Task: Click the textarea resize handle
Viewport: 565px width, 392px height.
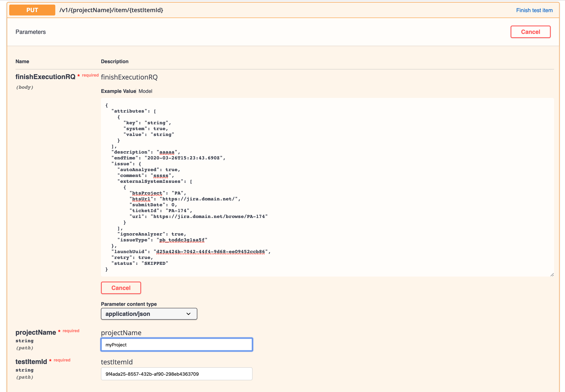Action: 552,275
